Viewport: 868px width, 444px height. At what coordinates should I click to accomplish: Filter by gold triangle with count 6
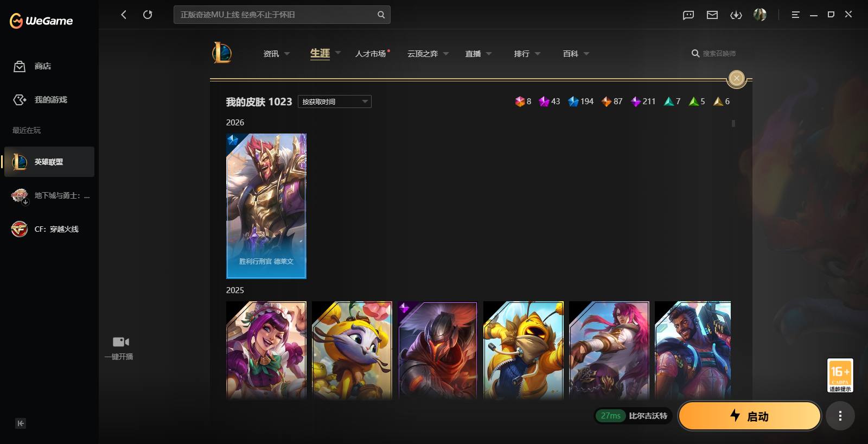[722, 102]
